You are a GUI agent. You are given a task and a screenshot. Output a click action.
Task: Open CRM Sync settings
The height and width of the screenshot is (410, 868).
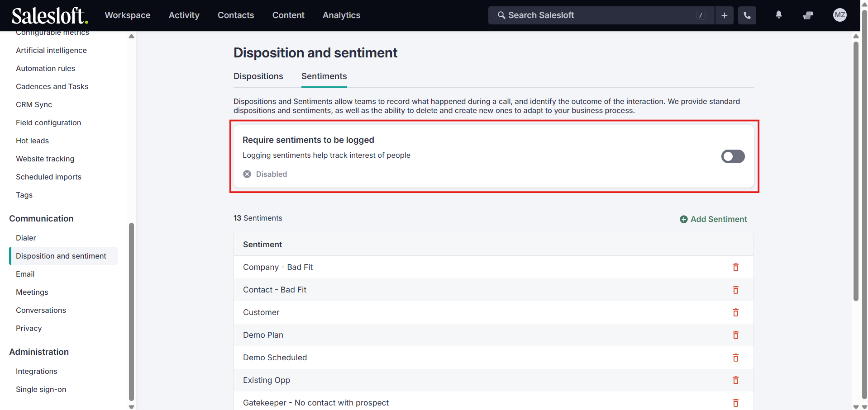click(34, 104)
